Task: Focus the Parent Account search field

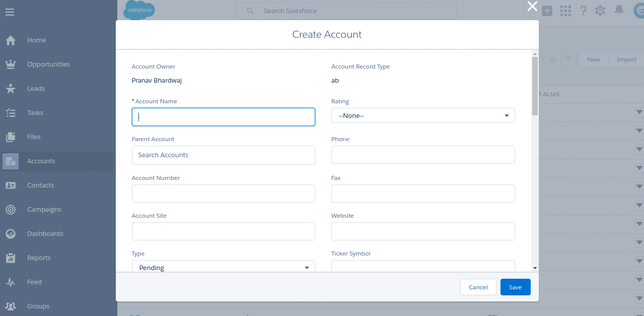Action: click(x=223, y=155)
